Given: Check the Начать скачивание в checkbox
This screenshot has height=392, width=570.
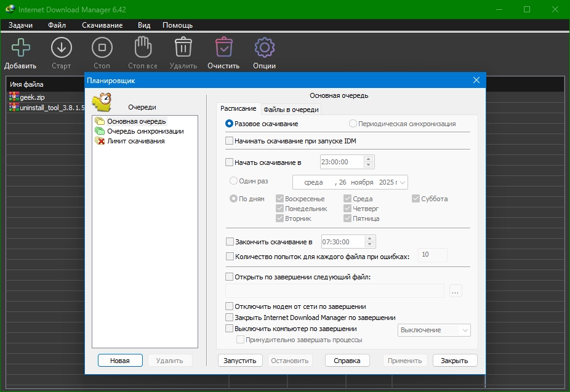Looking at the screenshot, I should (229, 162).
